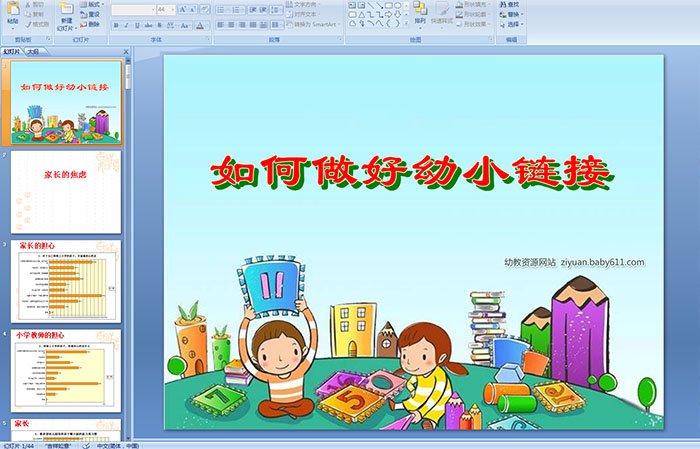Click the Delete slide button
Image resolution: width=700 pixels, height=449 pixels.
(90, 24)
